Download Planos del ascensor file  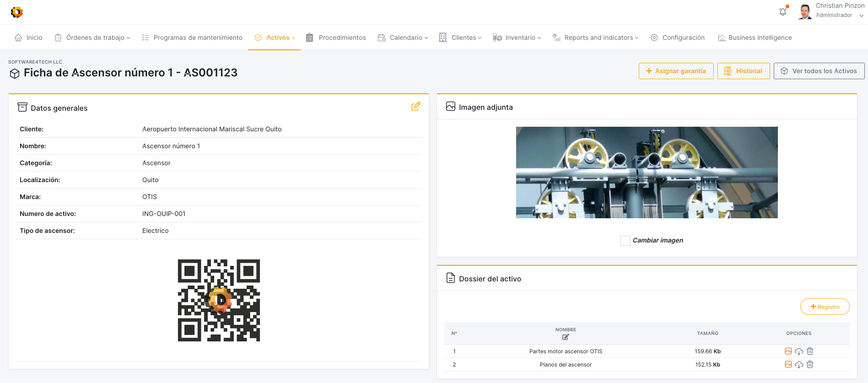(x=799, y=365)
